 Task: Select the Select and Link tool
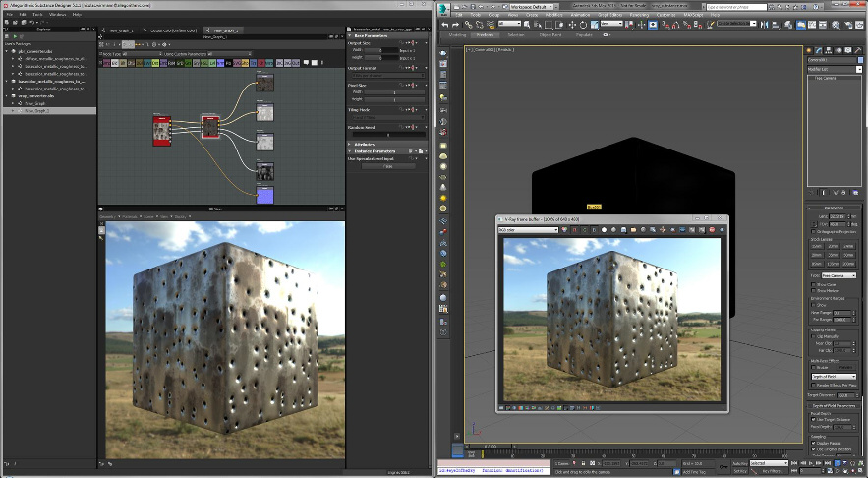(468, 25)
